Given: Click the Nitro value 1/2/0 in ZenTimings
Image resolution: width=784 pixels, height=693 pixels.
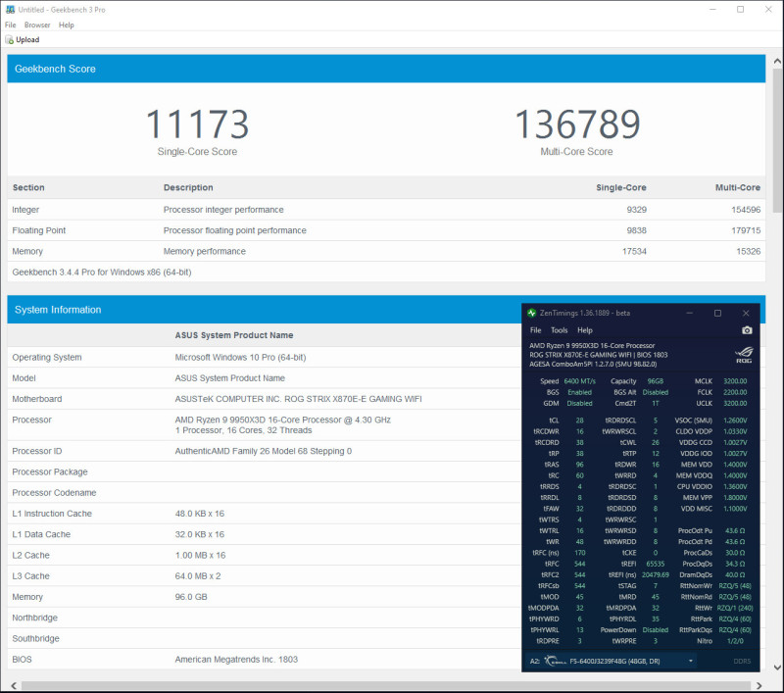Looking at the screenshot, I should tap(735, 640).
